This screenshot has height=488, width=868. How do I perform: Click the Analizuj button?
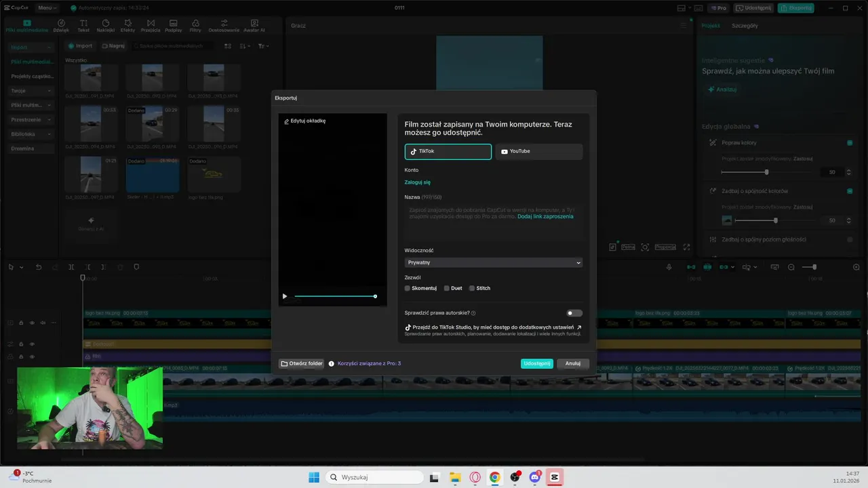click(722, 89)
